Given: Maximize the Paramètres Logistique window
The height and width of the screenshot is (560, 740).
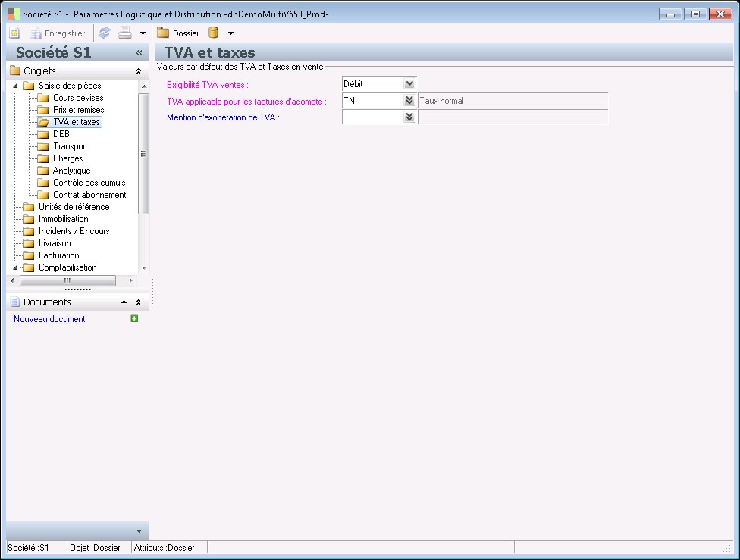Looking at the screenshot, I should [695, 14].
